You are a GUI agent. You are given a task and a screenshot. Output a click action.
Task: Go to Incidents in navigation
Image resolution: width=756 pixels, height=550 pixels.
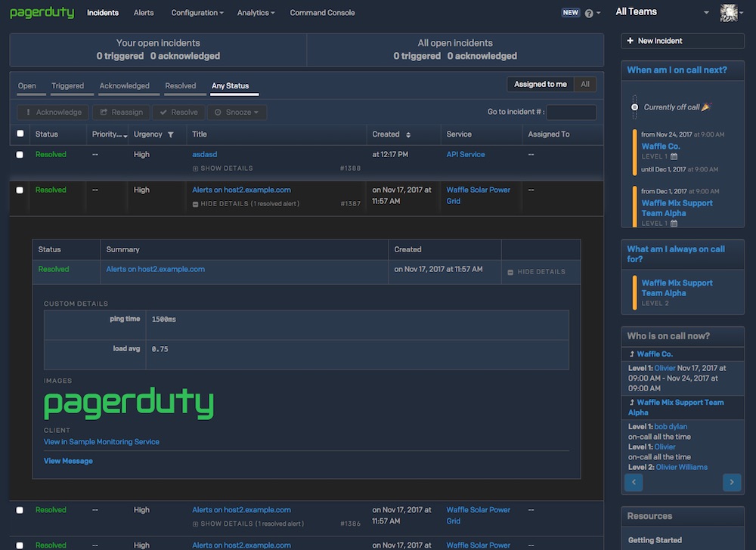pyautogui.click(x=103, y=13)
